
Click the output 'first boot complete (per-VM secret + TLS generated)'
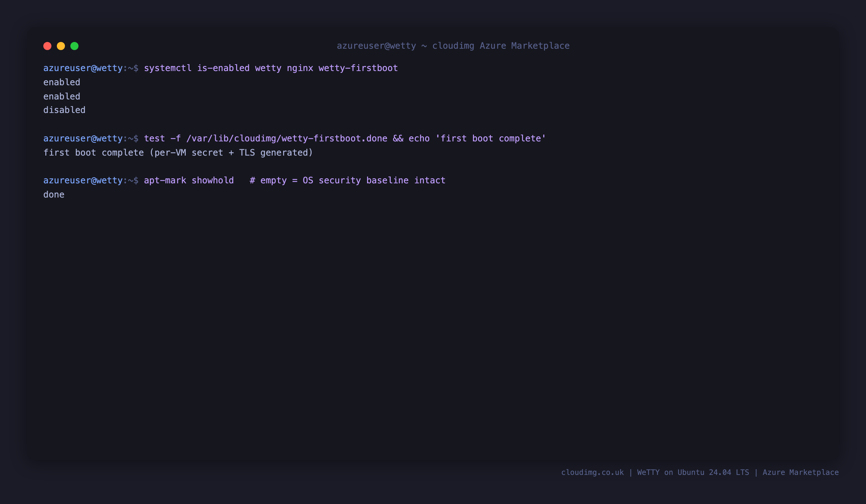pos(178,153)
